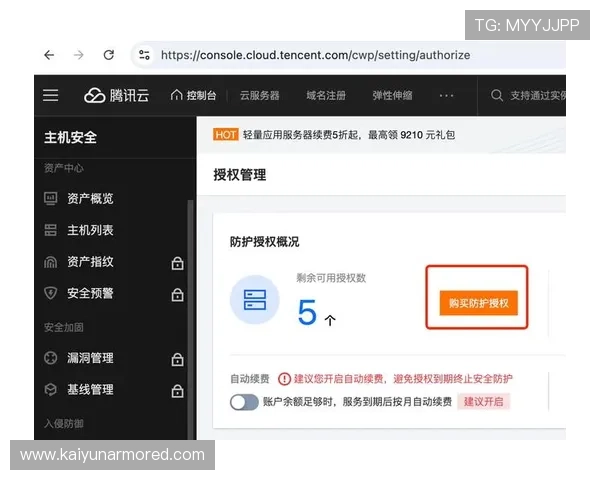This screenshot has width=600, height=480.
Task: Open the hamburger menu in Tencent Cloud header
Action: click(x=51, y=95)
